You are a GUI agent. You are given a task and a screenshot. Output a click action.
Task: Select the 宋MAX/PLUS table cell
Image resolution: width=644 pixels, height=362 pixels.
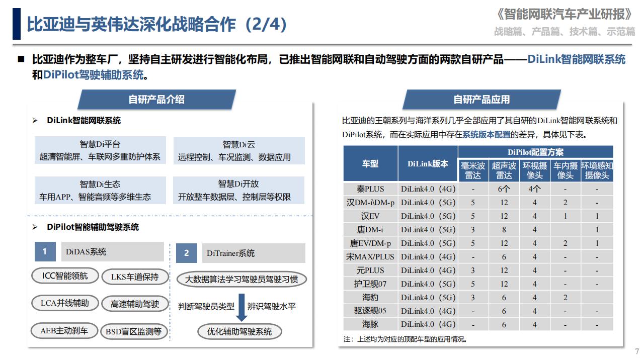pyautogui.click(x=370, y=257)
